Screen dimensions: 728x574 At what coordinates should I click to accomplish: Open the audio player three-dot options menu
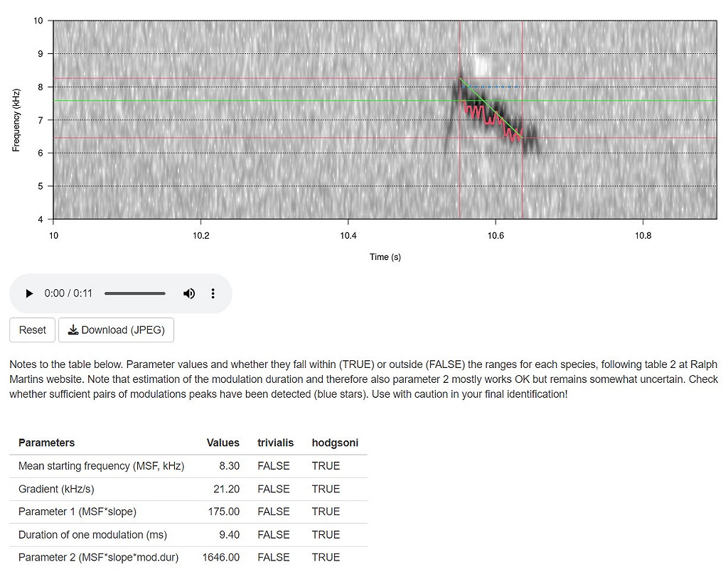[x=213, y=293]
